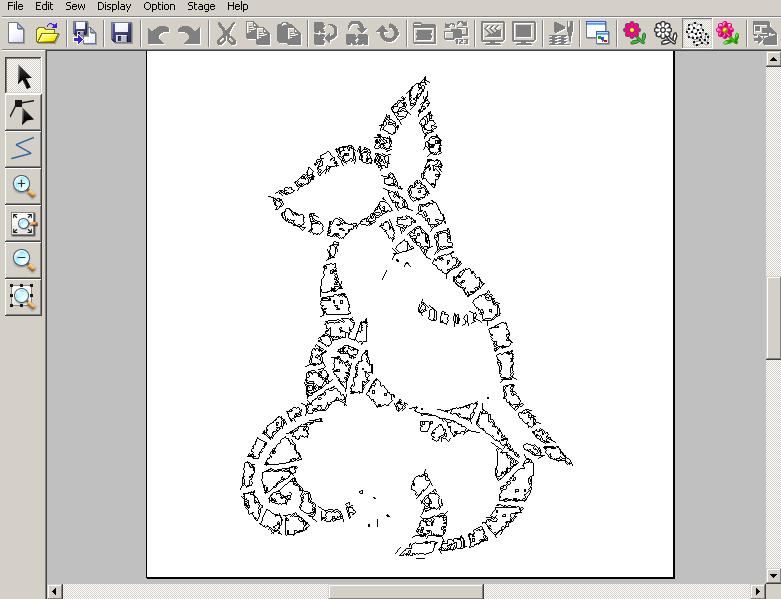Cut selection with scissors icon
This screenshot has width=781, height=599.
tap(226, 34)
